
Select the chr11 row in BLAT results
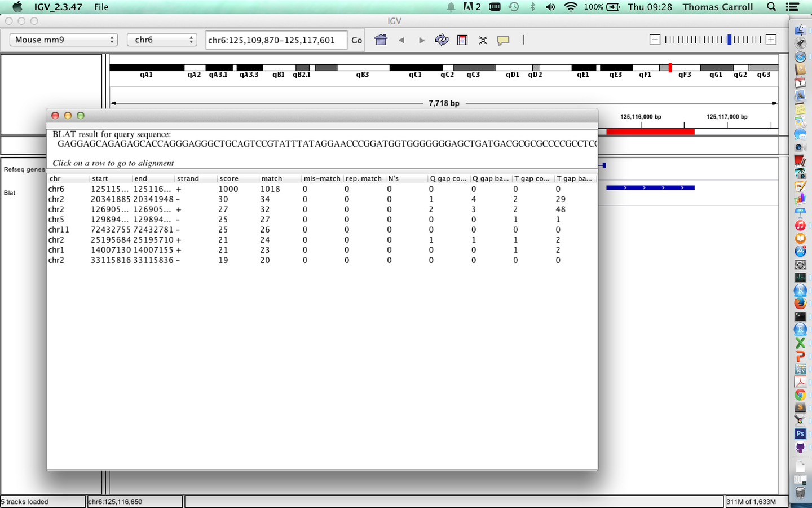pyautogui.click(x=322, y=230)
